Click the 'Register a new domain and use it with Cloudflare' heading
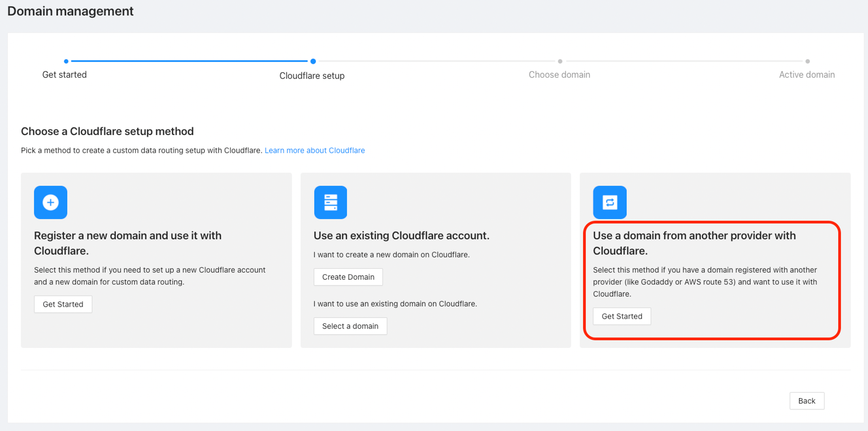The image size is (868, 431). (128, 243)
